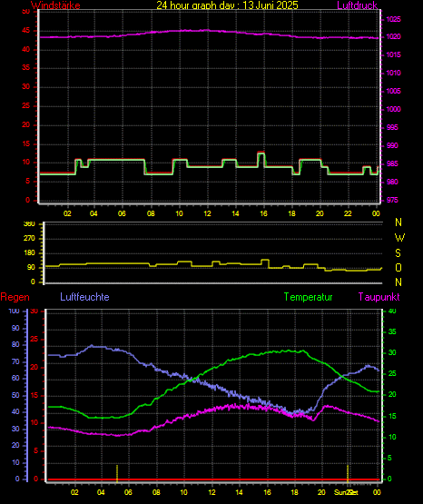Click the Temperatur legend label
Viewport: 423px width, 504px height.
[x=308, y=297]
